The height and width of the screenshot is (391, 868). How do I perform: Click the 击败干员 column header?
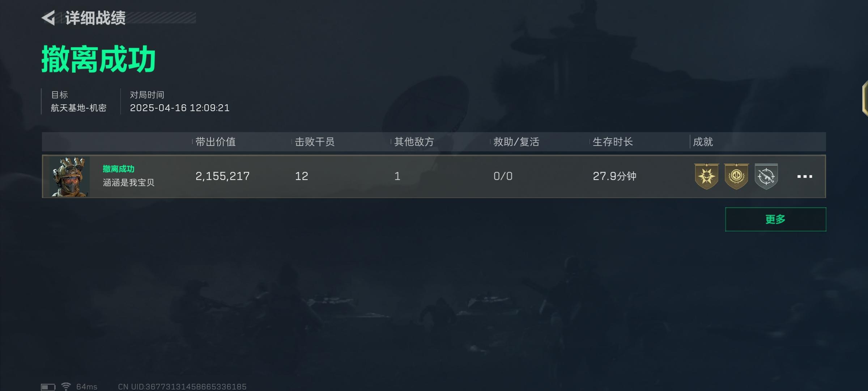(315, 142)
